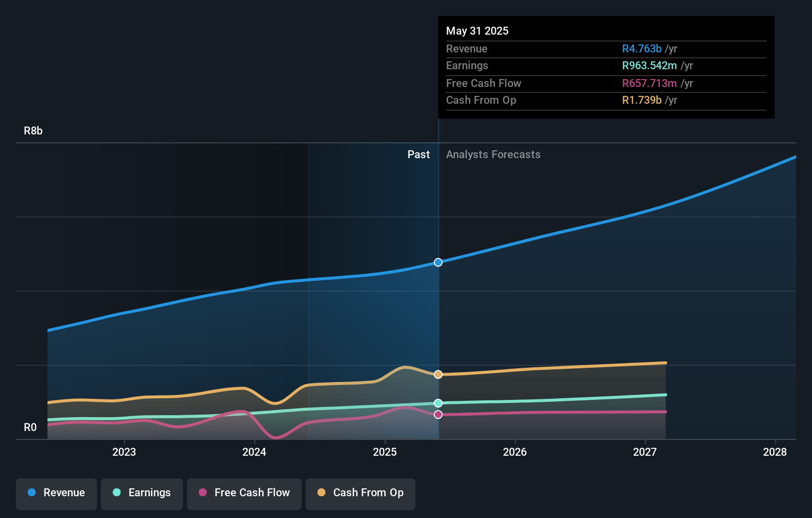
Task: Select the 2025 x-axis label
Action: [385, 452]
